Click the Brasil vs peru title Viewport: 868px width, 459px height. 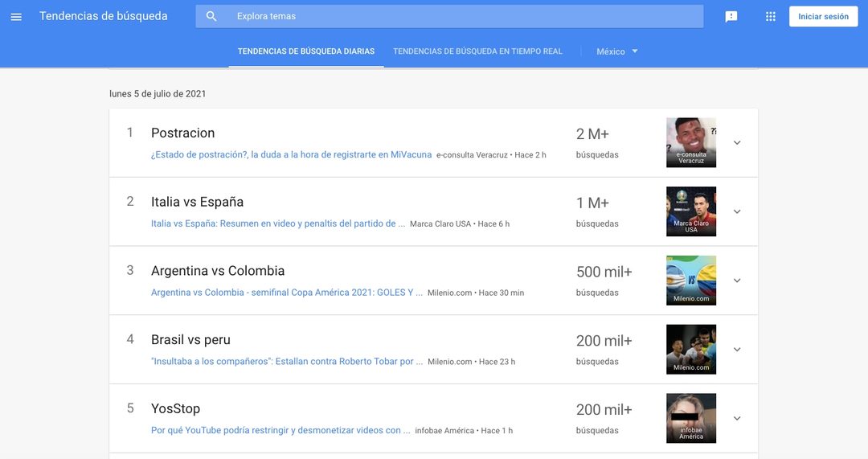190,340
